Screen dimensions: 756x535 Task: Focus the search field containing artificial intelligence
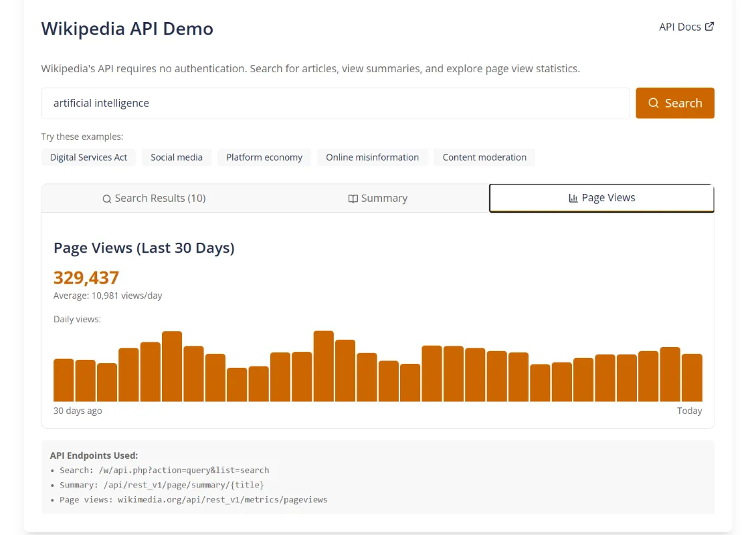[x=336, y=103]
